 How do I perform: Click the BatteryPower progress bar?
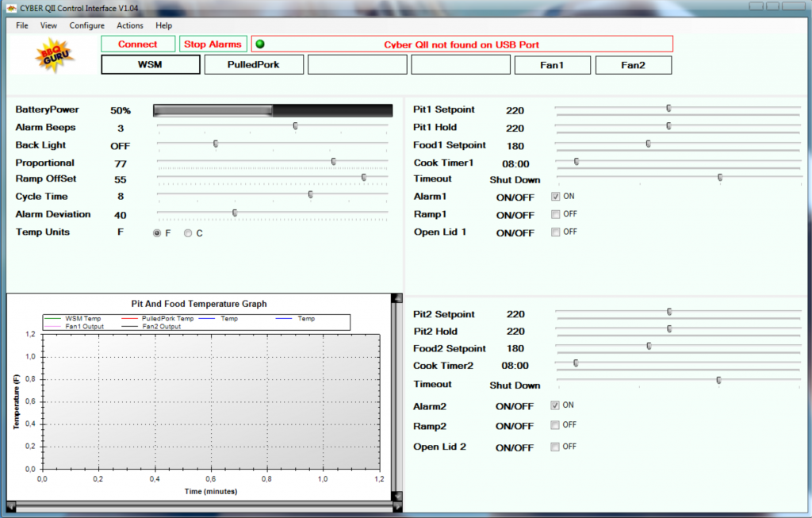(273, 109)
